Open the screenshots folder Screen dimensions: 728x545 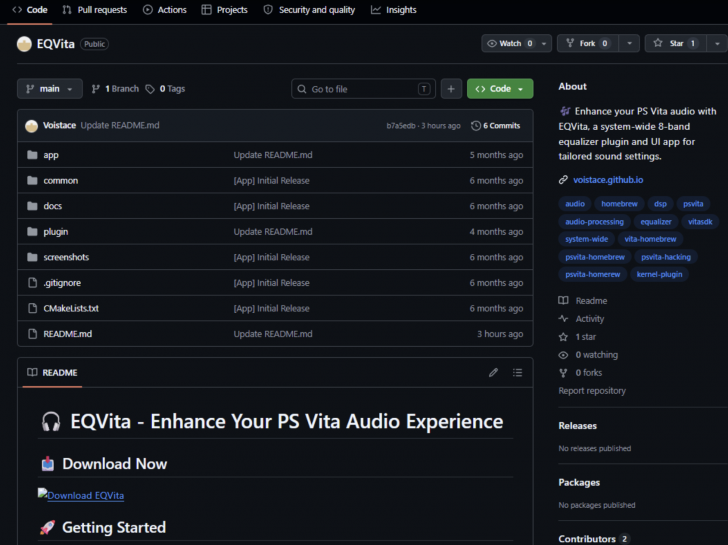tap(66, 257)
